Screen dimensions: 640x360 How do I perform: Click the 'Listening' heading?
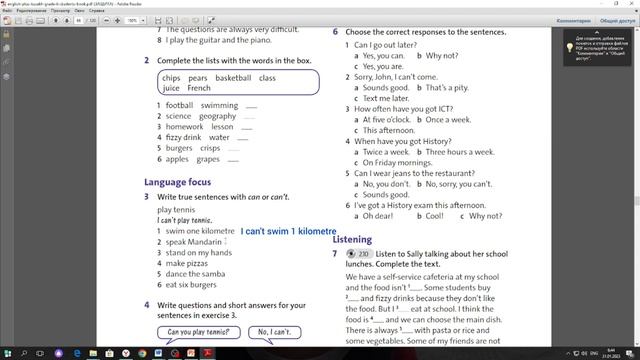(352, 240)
